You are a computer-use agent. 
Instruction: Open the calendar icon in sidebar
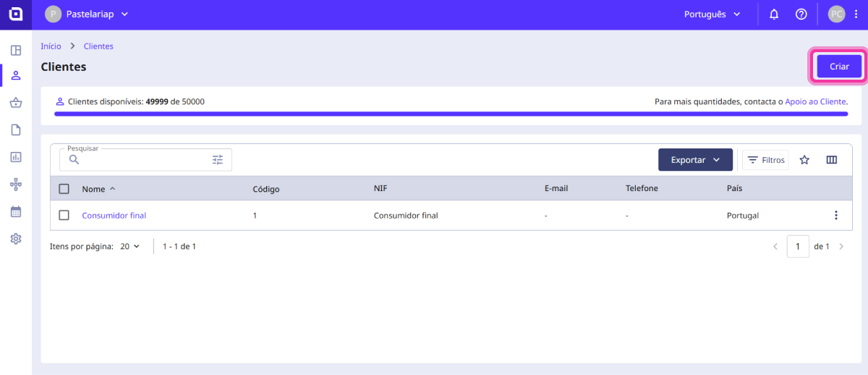(15, 211)
